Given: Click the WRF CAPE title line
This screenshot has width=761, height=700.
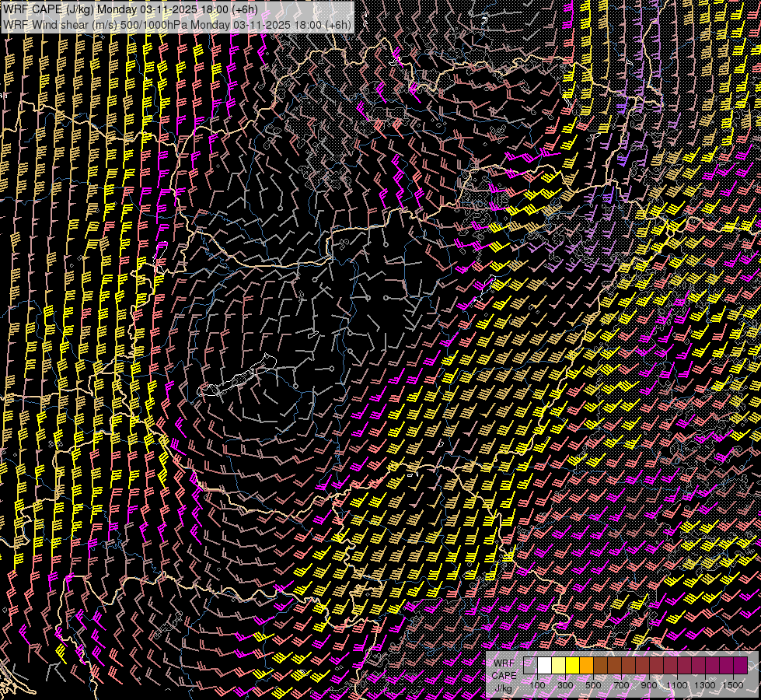Looking at the screenshot, I should pos(131,9).
